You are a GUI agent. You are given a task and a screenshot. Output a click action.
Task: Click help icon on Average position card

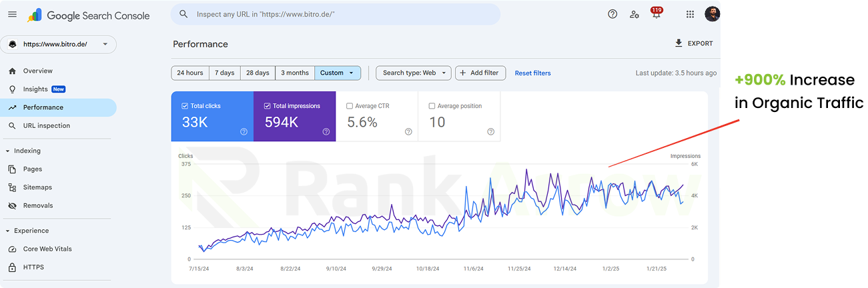[490, 132]
